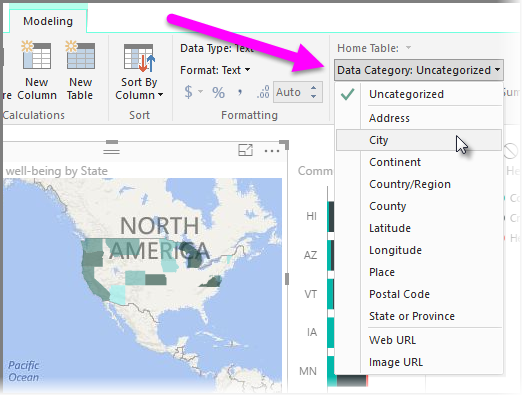Apply the percentage format icon
Image resolution: width=523 pixels, height=396 pixels.
click(x=218, y=92)
